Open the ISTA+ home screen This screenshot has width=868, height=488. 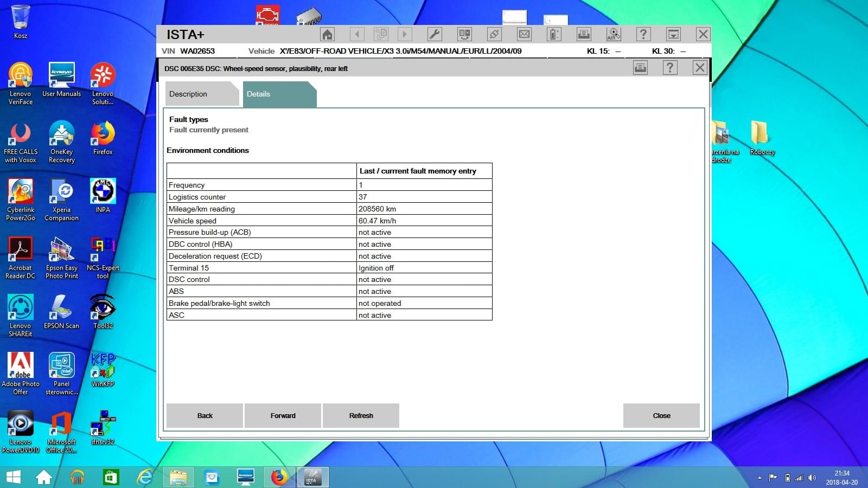pyautogui.click(x=327, y=35)
